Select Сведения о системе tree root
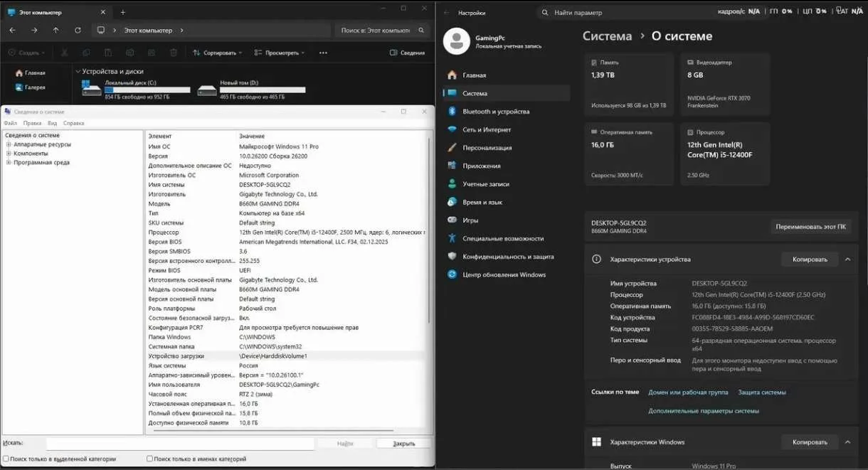 point(32,135)
